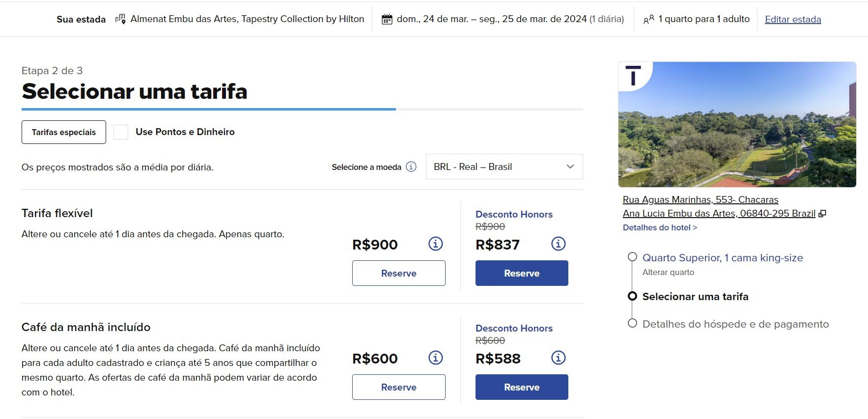Screen dimensions: 868x419
Task: Click Editar estada link
Action: point(793,19)
